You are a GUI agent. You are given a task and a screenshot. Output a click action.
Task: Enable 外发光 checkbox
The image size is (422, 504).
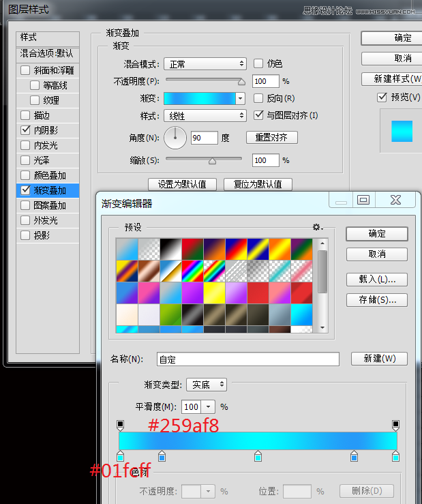[x=25, y=220]
